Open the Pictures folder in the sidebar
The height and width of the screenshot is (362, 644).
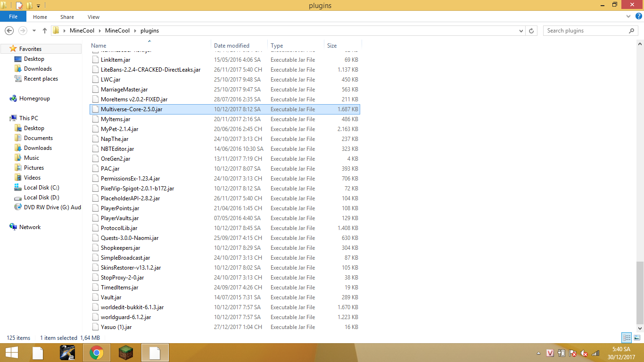(34, 168)
